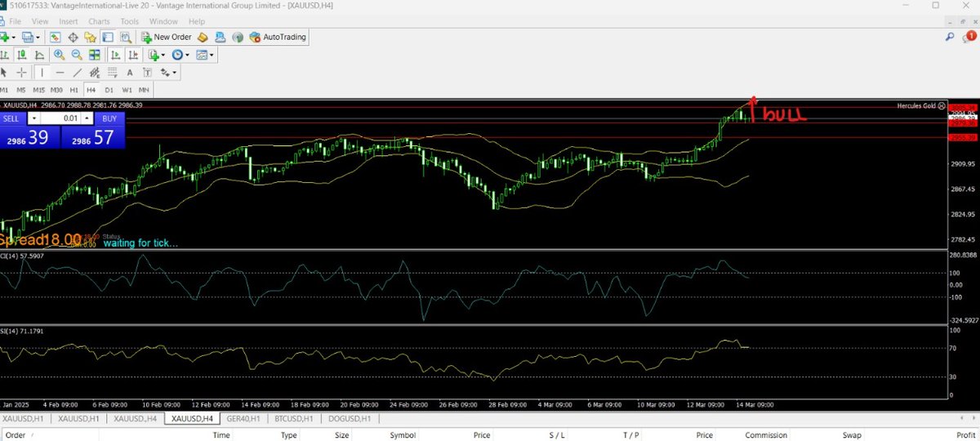Expand the New Chart dropdown arrow
Viewport: 980px width, 441px height.
(16, 38)
